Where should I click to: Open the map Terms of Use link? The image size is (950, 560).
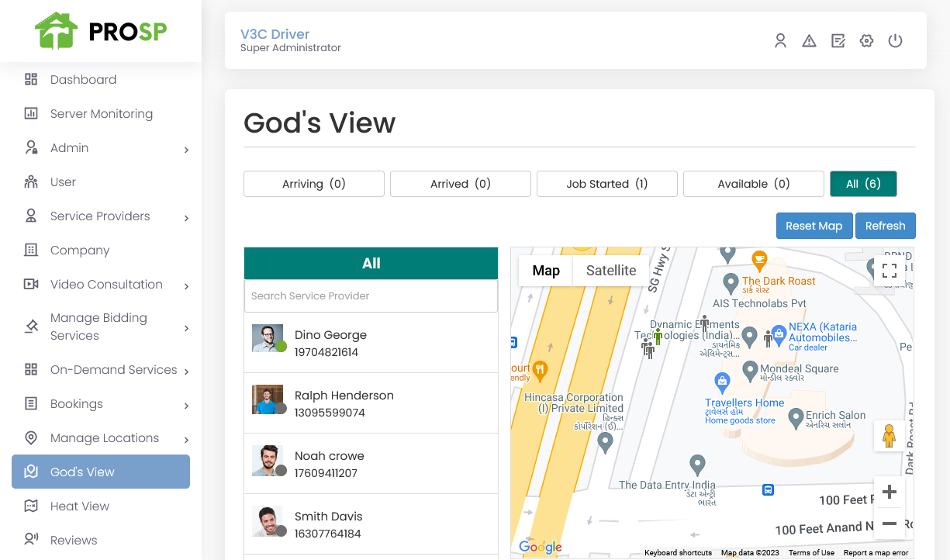[811, 552]
